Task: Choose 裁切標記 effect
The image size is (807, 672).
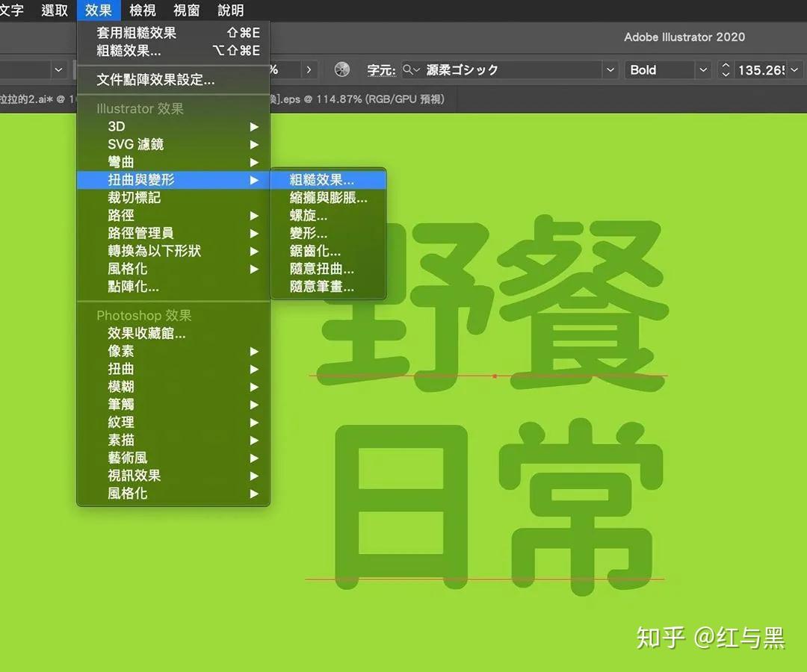Action: pos(173,197)
